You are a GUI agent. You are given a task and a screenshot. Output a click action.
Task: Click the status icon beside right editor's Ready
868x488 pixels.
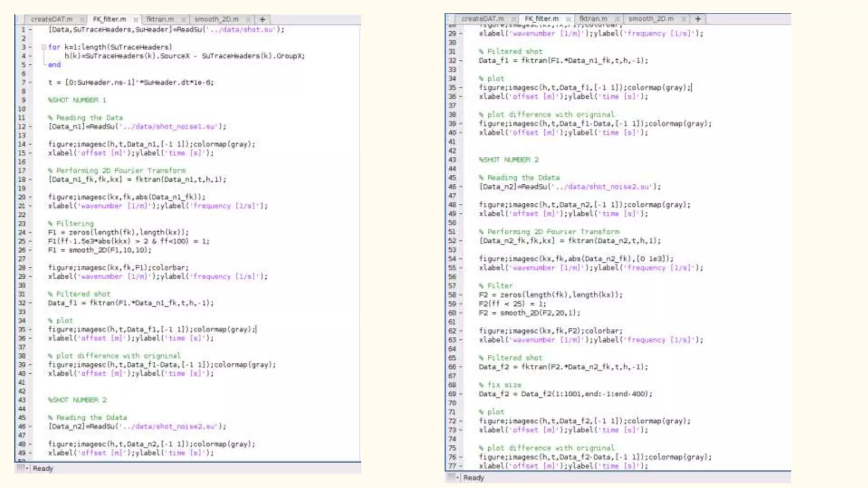pyautogui.click(x=452, y=477)
